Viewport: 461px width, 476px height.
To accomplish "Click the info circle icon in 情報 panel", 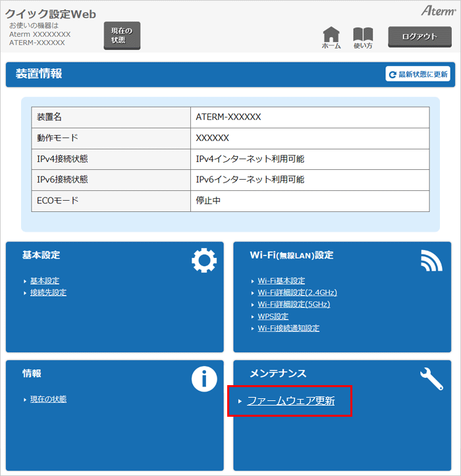I will click(x=203, y=379).
